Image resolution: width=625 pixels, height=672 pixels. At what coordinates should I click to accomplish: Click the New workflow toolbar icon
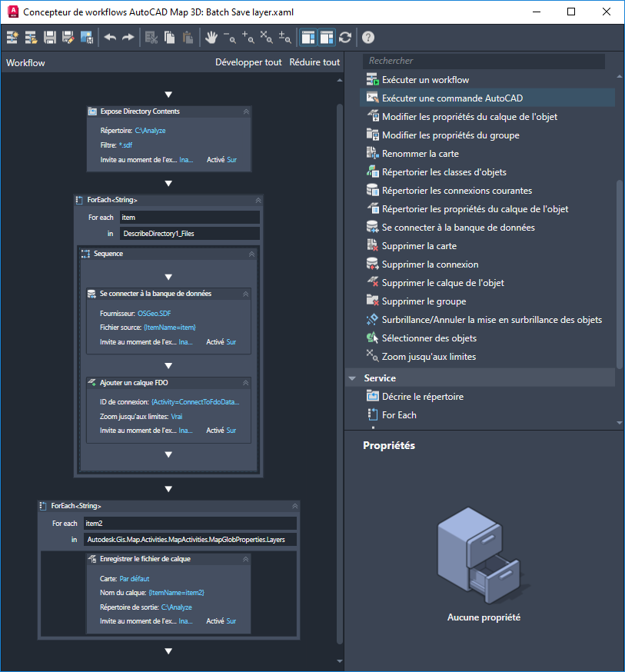point(12,38)
